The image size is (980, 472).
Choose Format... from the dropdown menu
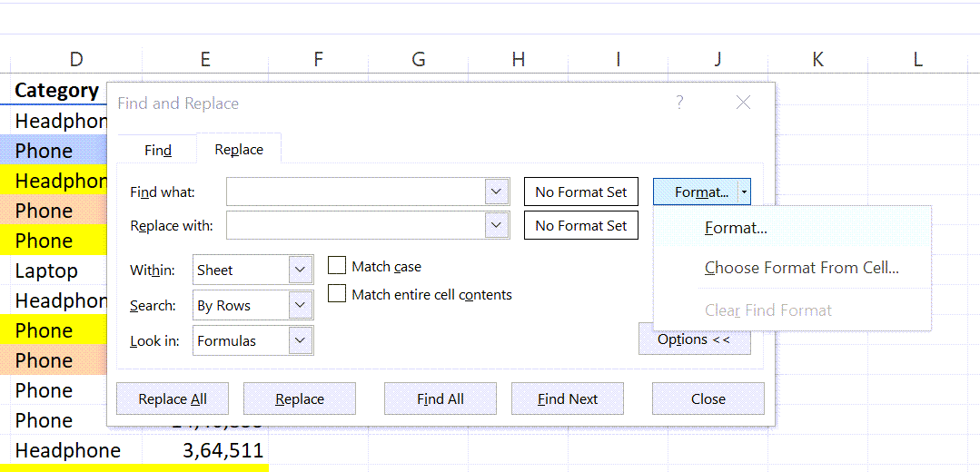[x=736, y=229]
